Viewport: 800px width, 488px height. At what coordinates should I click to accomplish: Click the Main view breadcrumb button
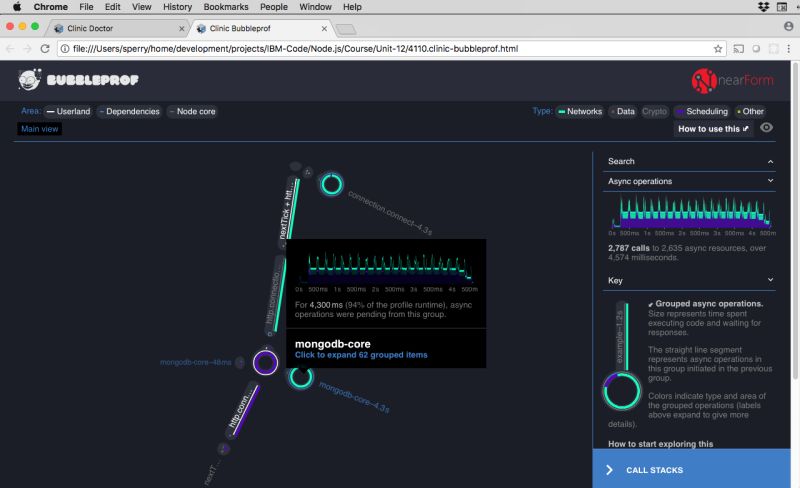point(39,129)
